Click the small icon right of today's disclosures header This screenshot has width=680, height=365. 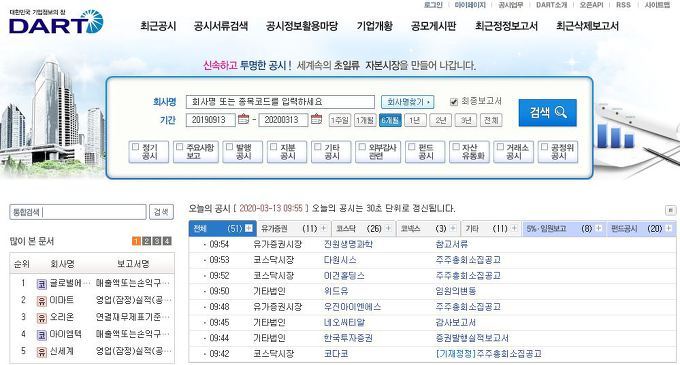670,210
